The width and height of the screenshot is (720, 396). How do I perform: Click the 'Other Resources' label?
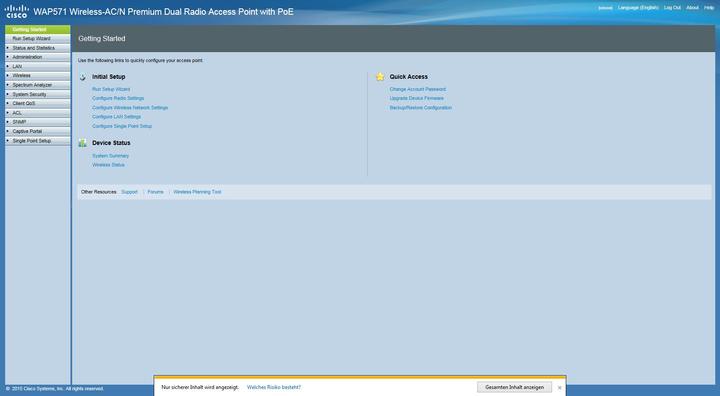[99, 192]
